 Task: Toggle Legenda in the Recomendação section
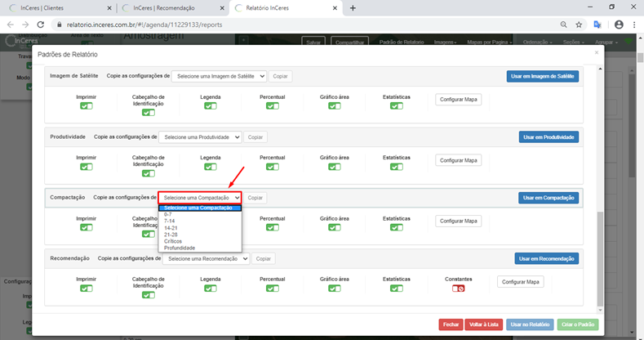click(x=211, y=289)
